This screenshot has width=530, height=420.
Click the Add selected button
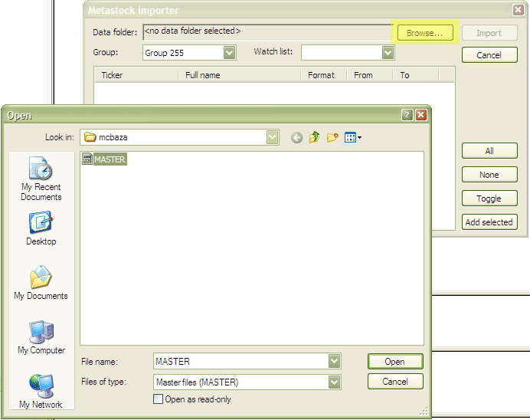(489, 221)
